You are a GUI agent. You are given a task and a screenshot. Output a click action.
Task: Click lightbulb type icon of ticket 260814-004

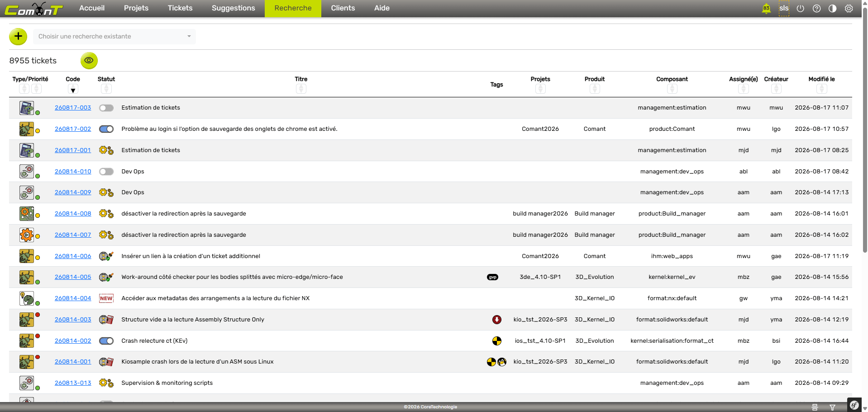coord(26,298)
